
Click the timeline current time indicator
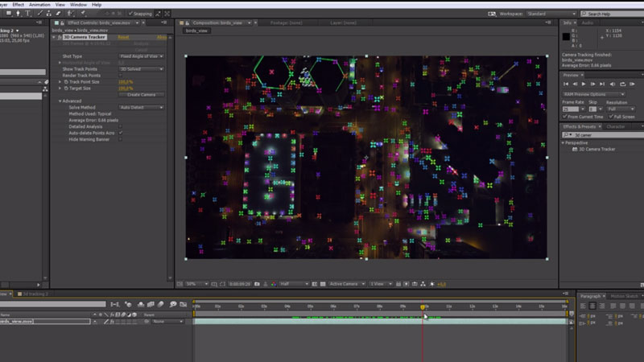tap(423, 306)
